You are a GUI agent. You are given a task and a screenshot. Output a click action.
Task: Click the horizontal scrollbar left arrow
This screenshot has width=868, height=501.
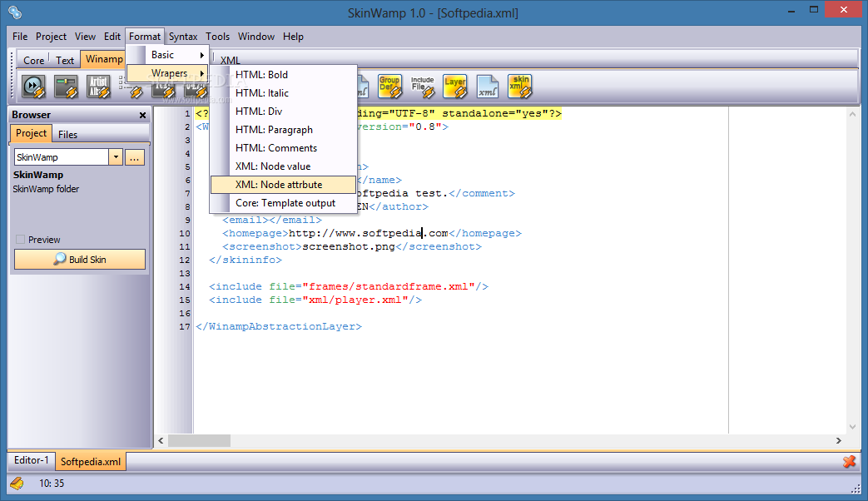click(x=161, y=440)
